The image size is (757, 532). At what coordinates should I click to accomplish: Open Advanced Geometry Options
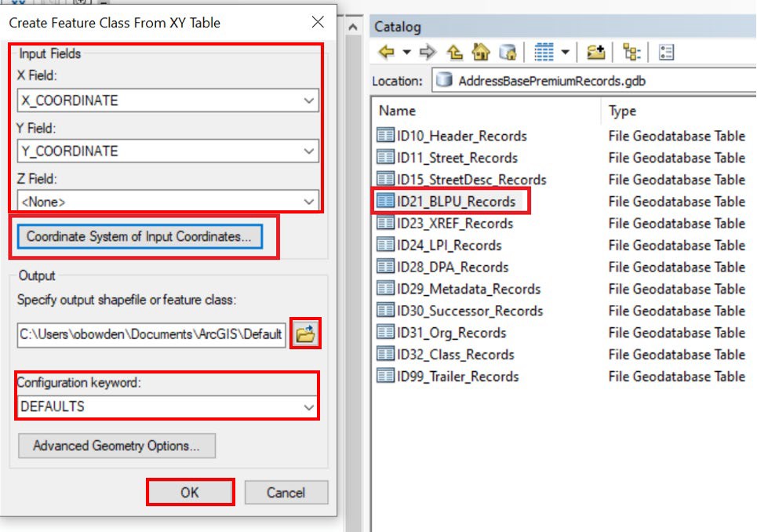coord(115,446)
